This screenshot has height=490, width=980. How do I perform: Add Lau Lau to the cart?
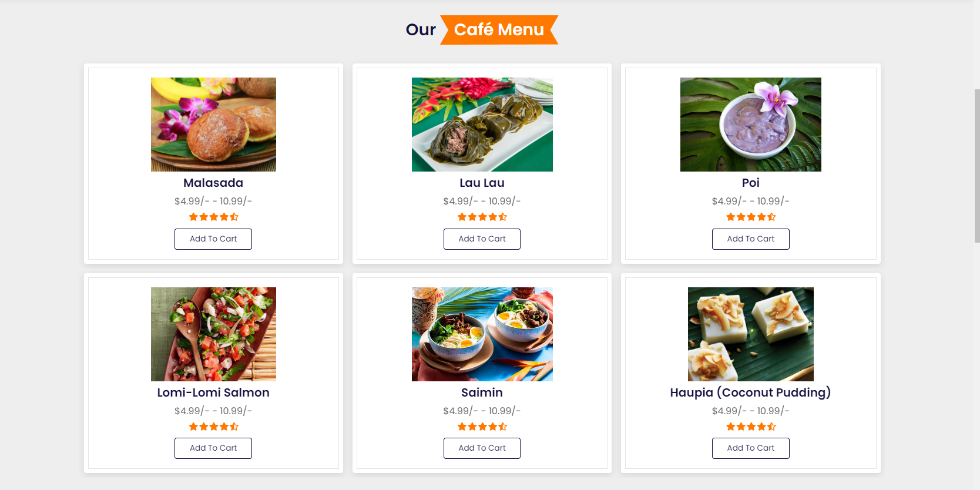pyautogui.click(x=482, y=239)
